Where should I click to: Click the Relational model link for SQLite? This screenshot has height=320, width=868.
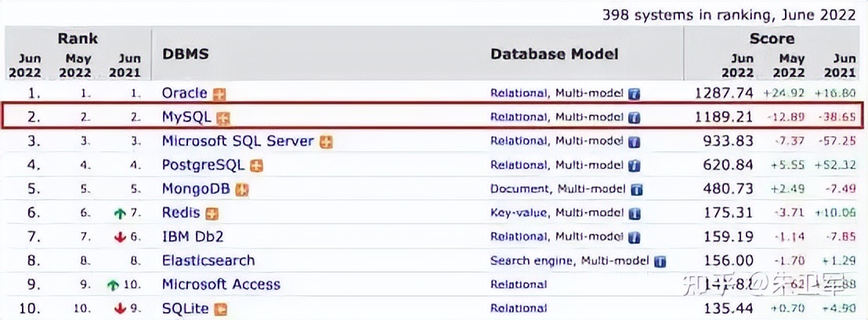click(519, 308)
